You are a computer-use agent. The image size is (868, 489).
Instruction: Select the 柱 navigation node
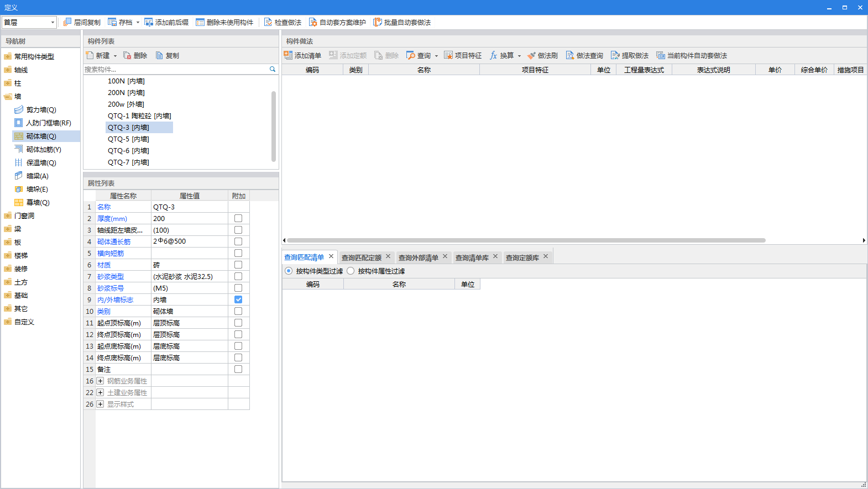pos(18,83)
